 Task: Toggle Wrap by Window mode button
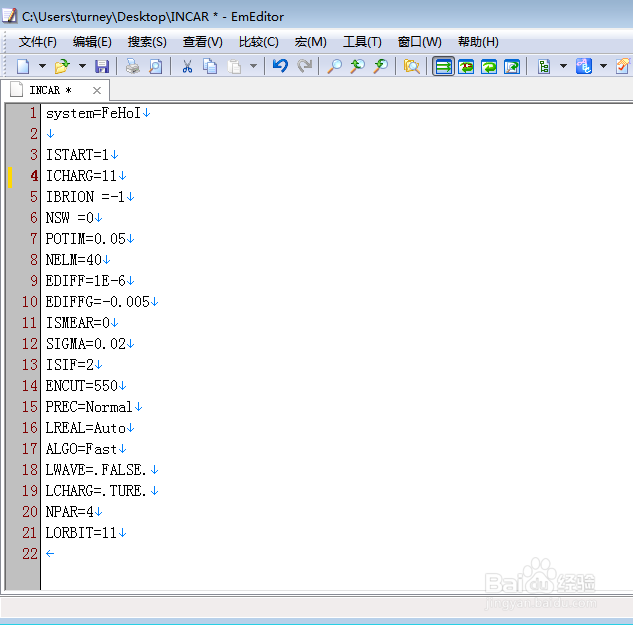(489, 66)
